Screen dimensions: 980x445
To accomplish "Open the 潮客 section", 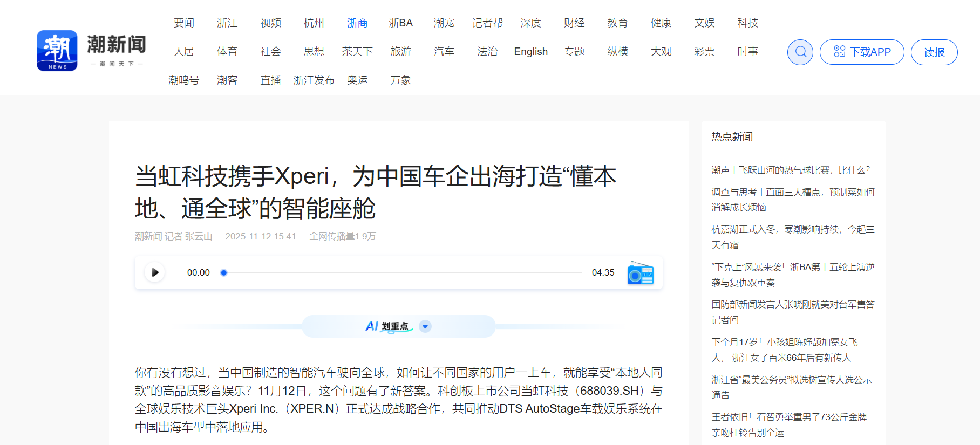I will pos(227,80).
